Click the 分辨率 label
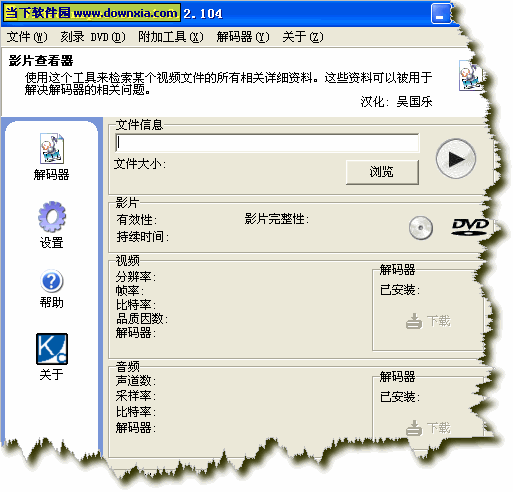Image resolution: width=513 pixels, height=492 pixels. coord(136,277)
